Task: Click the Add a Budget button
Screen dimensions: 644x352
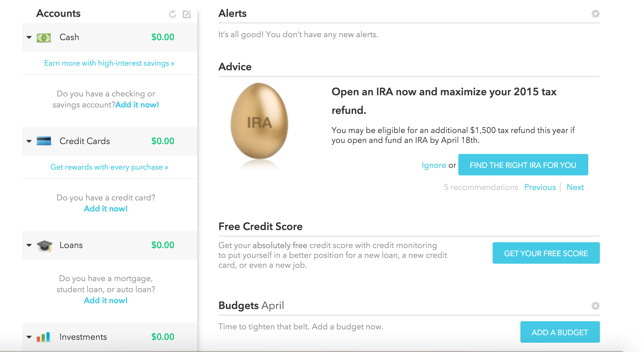Action: [x=560, y=332]
